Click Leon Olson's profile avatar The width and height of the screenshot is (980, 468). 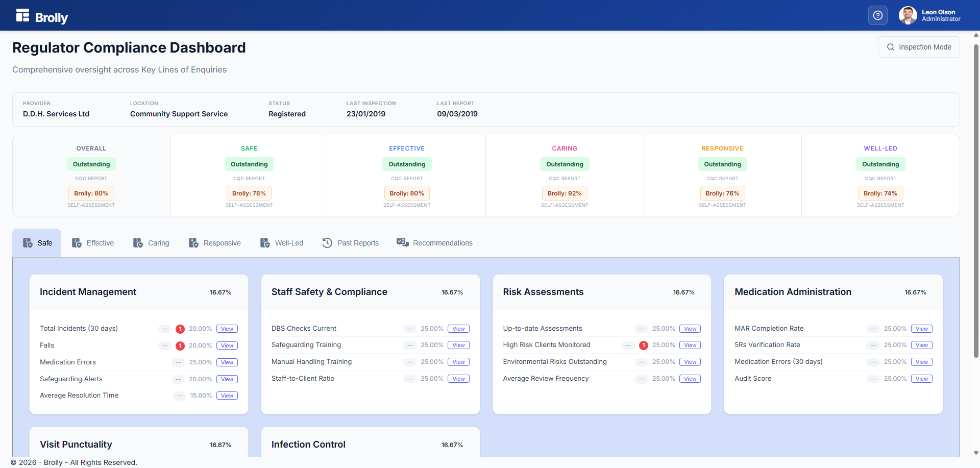908,15
